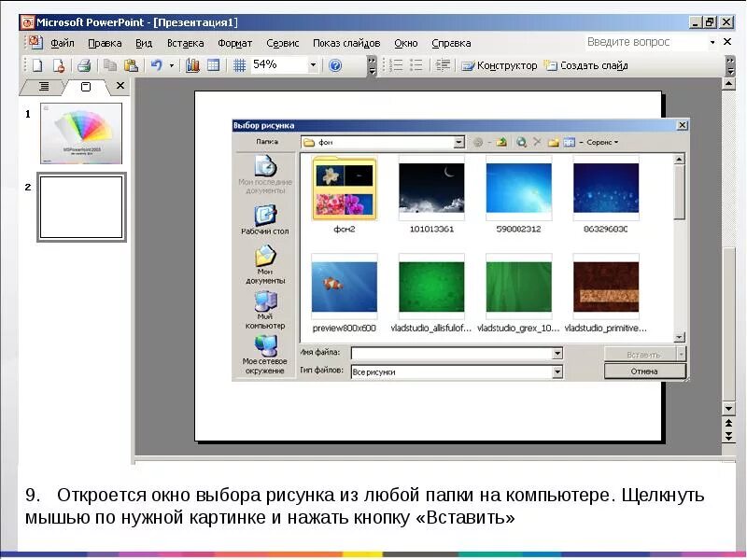The width and height of the screenshot is (747, 560).
Task: Open Мой компьютер location
Action: 265,311
